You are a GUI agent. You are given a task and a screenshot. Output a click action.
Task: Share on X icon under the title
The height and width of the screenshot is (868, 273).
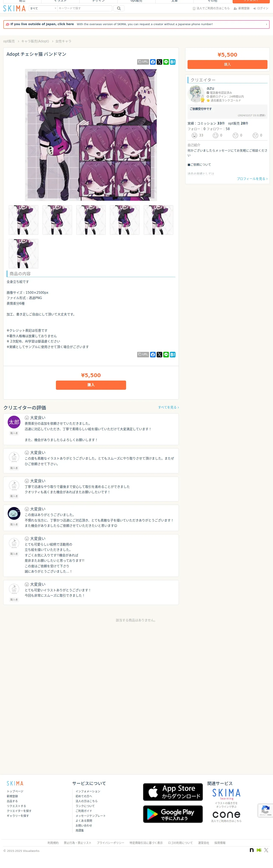(x=159, y=62)
